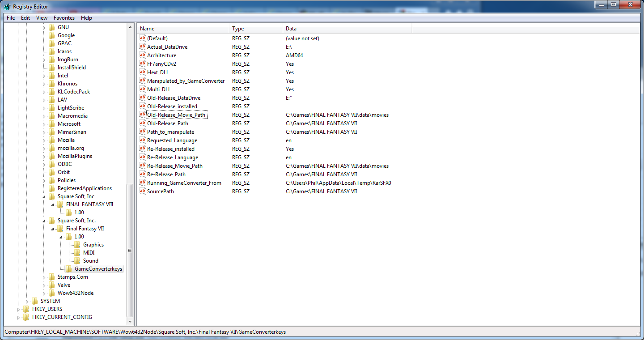Image resolution: width=644 pixels, height=340 pixels.
Task: Select the InstallShield key
Action: [x=72, y=68]
